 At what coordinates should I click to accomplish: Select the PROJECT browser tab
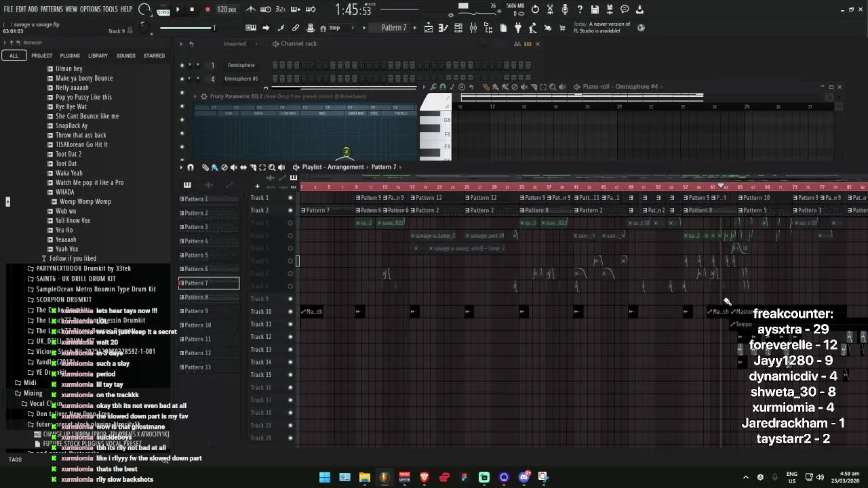point(41,56)
